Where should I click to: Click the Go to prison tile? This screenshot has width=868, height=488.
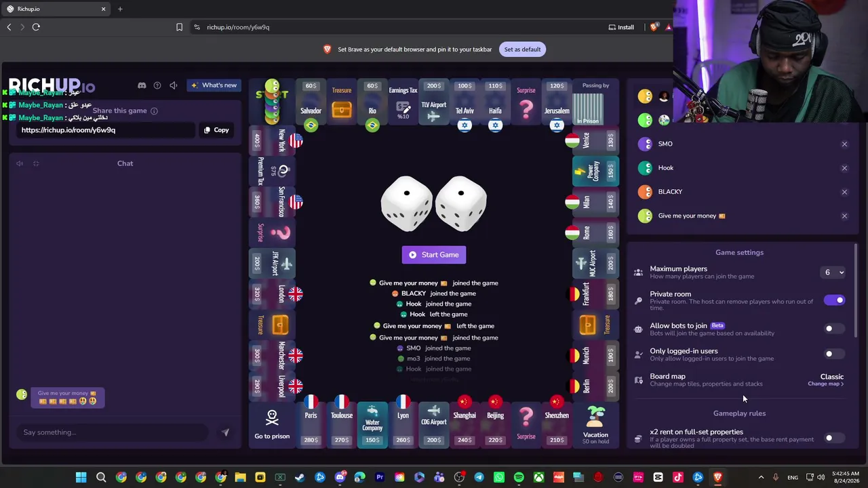(x=272, y=425)
